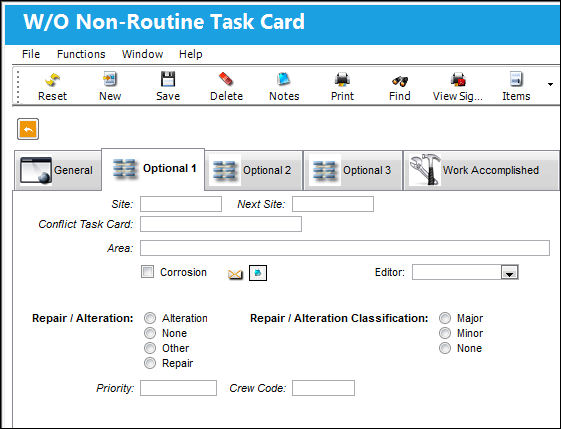The image size is (561, 429).
Task: Open Notes from the toolbar
Action: pyautogui.click(x=284, y=86)
